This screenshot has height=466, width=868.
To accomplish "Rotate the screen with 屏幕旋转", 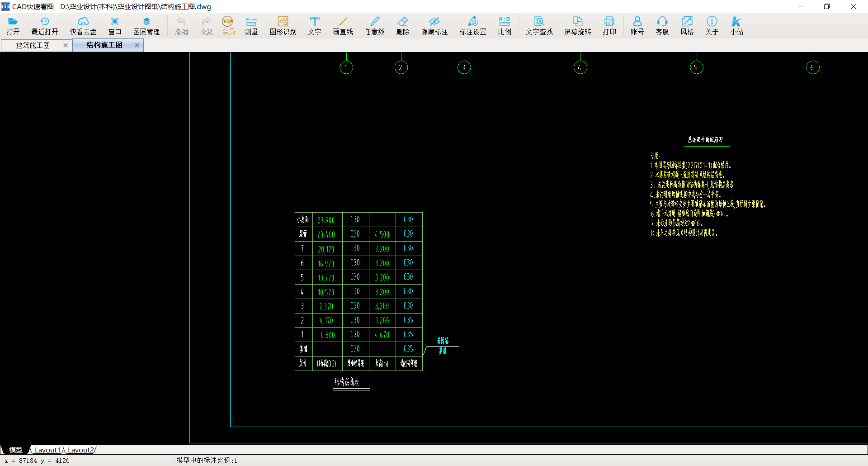I will tap(577, 25).
